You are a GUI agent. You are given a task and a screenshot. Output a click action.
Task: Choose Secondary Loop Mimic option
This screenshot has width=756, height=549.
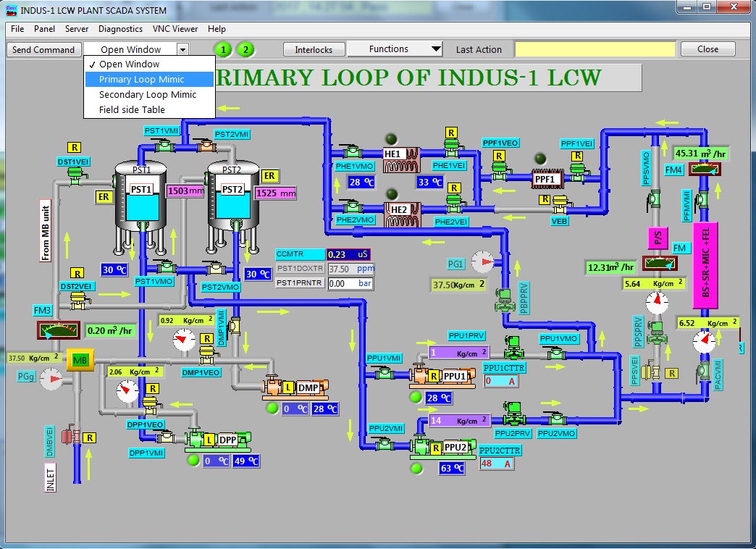coord(149,95)
